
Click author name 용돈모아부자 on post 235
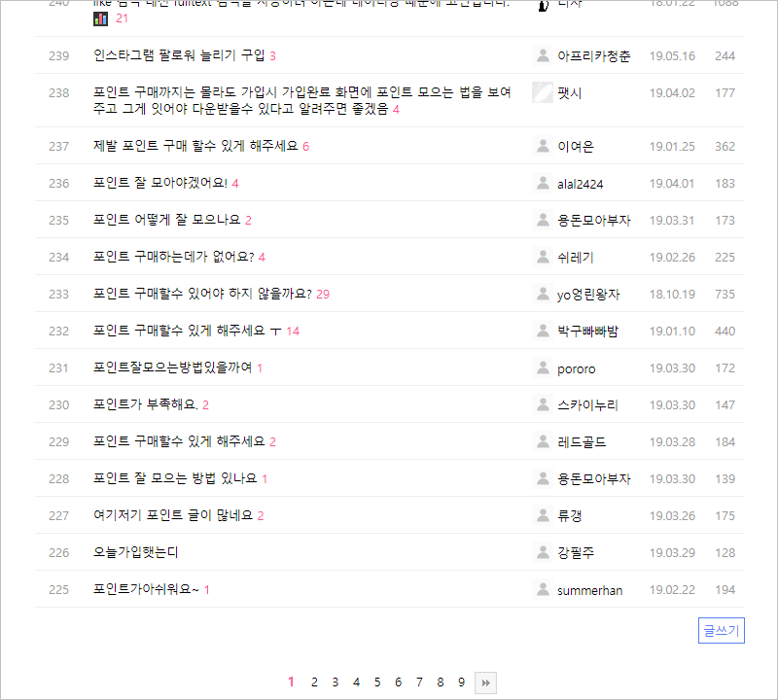pos(593,220)
